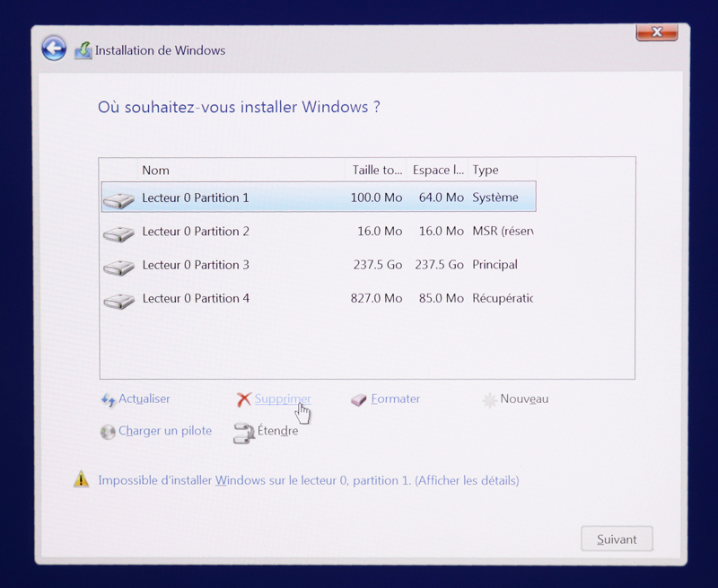
Task: Click the drive icon for Partition 2
Action: tap(118, 233)
